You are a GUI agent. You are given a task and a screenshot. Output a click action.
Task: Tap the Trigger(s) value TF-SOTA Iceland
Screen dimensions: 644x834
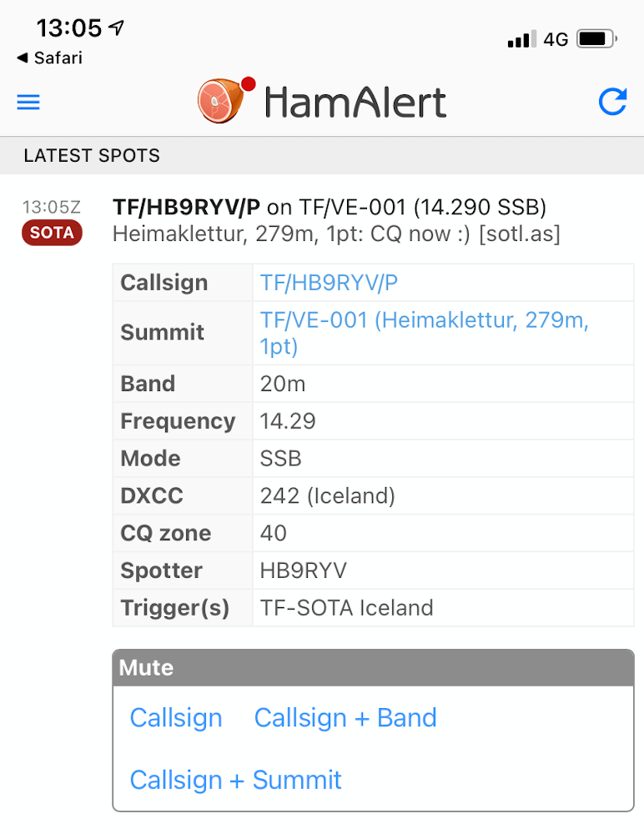click(x=346, y=608)
